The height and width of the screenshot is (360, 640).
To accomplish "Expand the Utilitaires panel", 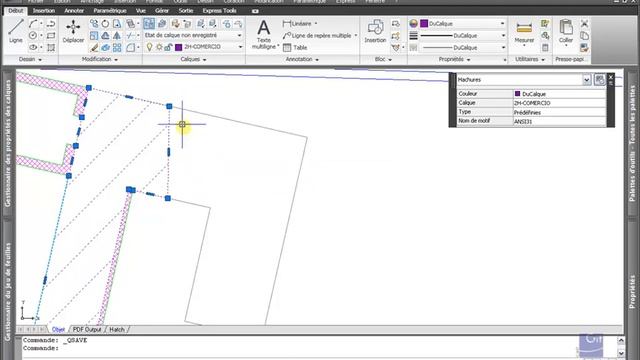I will [x=530, y=59].
